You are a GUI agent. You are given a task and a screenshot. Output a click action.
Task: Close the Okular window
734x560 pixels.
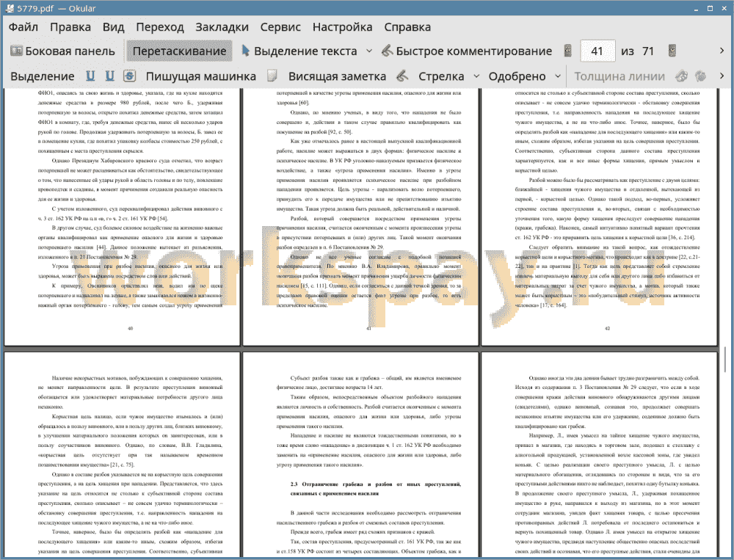[724, 8]
